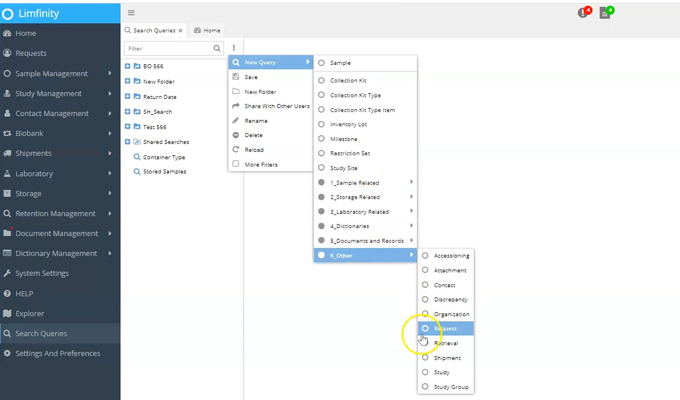Choose Delete from the menu
The image size is (680, 400).
tap(271, 135)
